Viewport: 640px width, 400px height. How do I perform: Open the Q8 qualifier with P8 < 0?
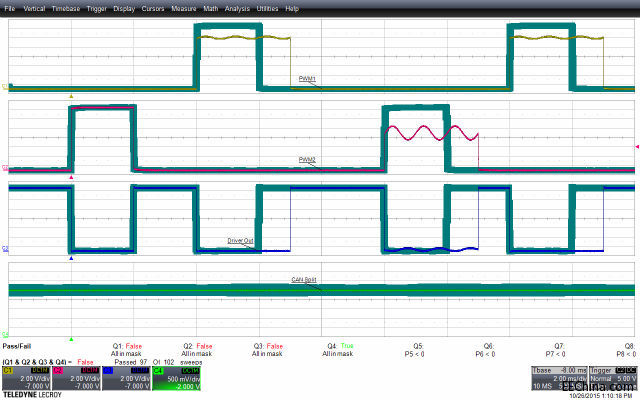pos(626,350)
